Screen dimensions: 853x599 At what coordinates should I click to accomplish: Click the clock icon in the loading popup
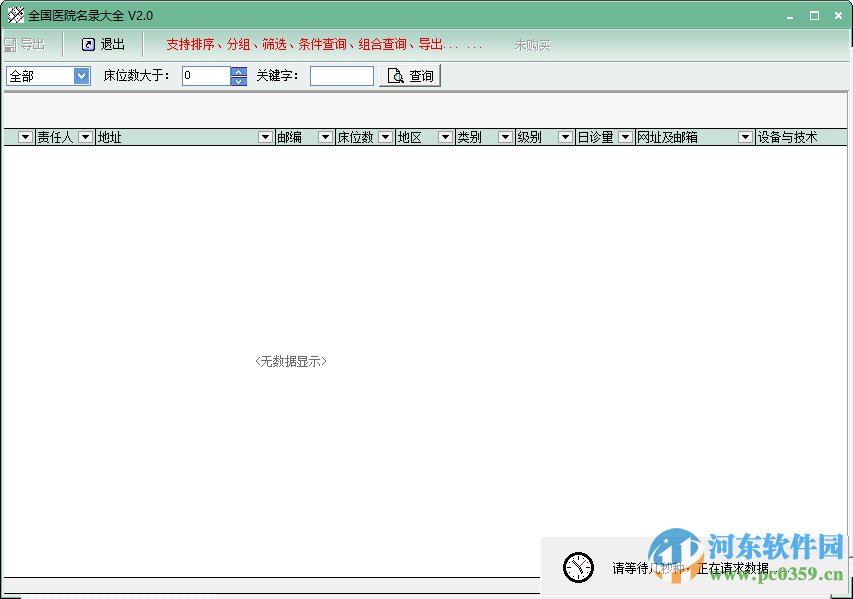[x=578, y=567]
